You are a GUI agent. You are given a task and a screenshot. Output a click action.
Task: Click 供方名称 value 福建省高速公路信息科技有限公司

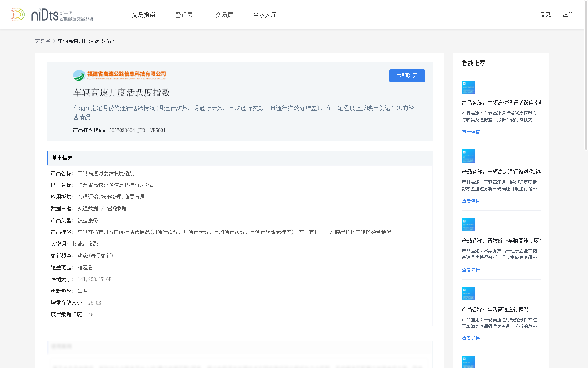116,185
